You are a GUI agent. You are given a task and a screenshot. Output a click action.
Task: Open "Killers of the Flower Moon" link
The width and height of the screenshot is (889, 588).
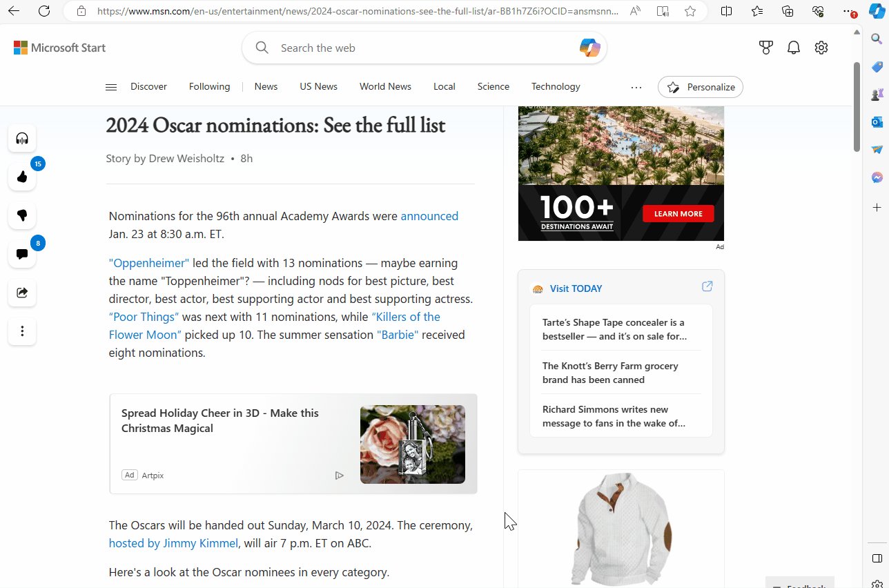pyautogui.click(x=274, y=326)
